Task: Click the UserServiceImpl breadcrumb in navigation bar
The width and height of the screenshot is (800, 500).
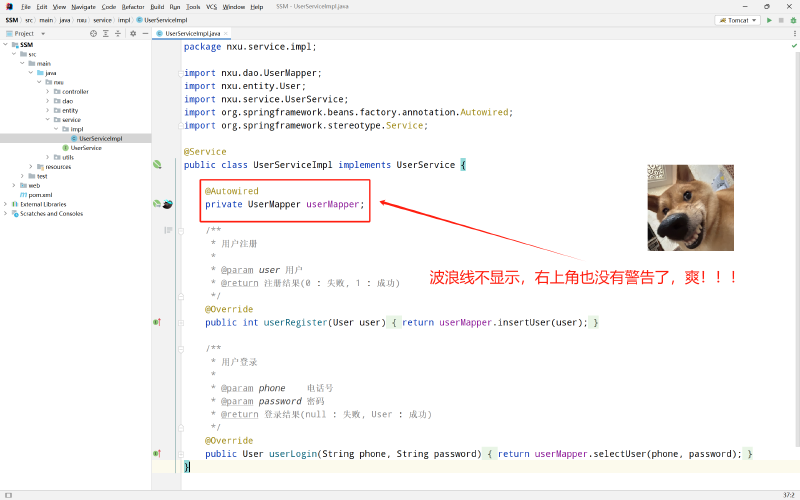Action: pyautogui.click(x=162, y=20)
